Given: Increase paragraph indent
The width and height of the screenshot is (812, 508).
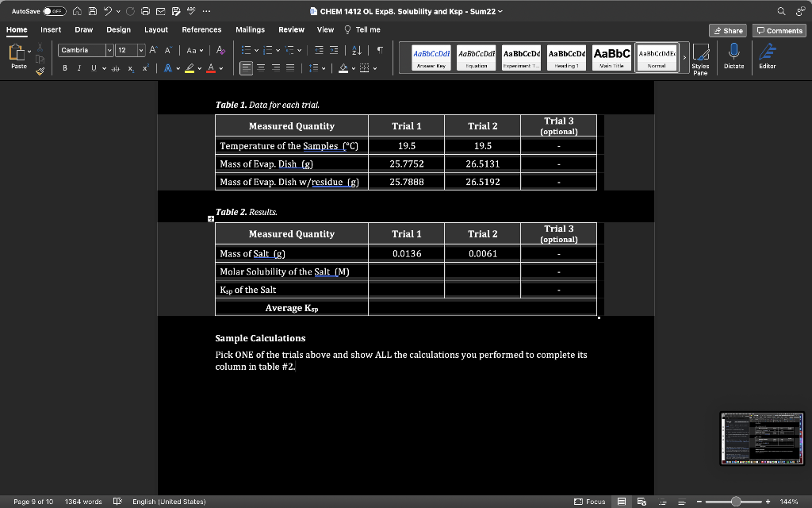Looking at the screenshot, I should tap(334, 50).
